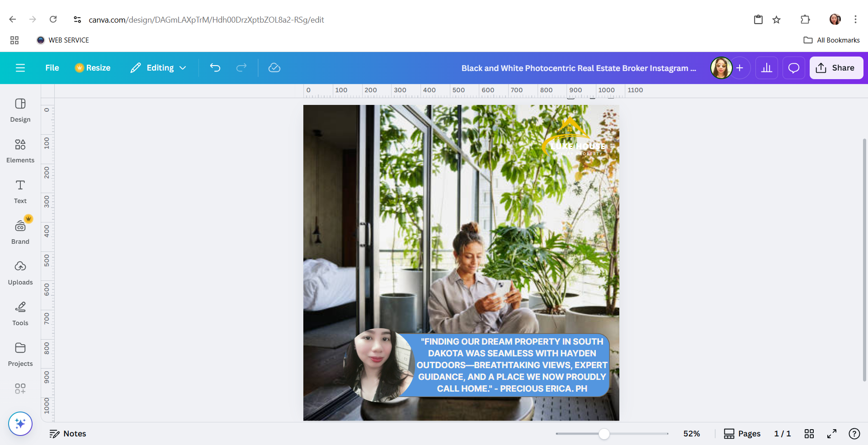868x445 pixels.
Task: Open the All Bookmarks folder
Action: click(x=832, y=40)
